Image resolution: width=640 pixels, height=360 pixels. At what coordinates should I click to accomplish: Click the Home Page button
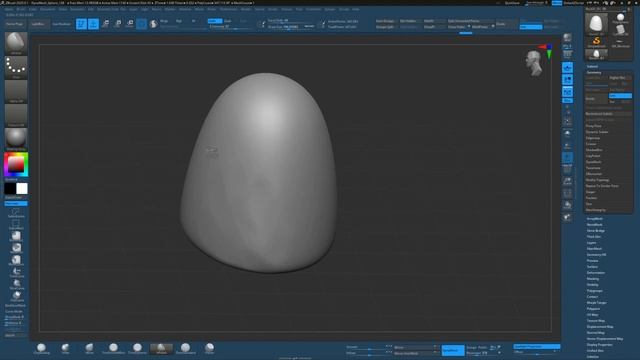coord(14,24)
